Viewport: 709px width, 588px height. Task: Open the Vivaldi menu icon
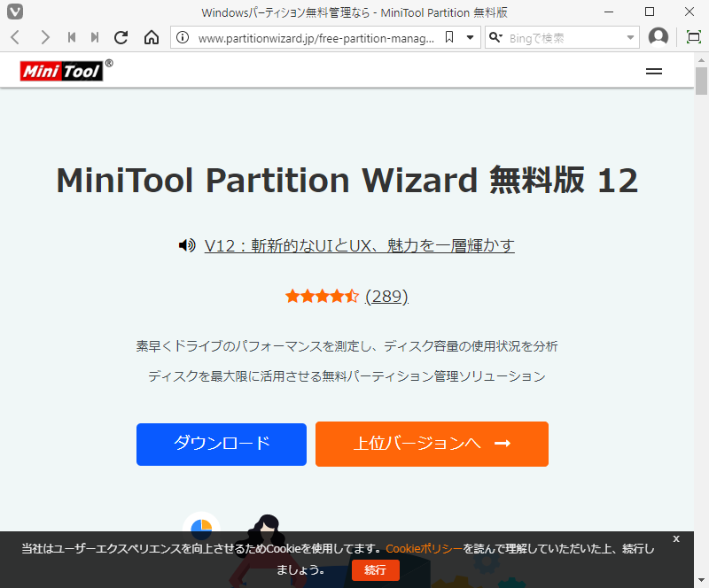tap(15, 12)
